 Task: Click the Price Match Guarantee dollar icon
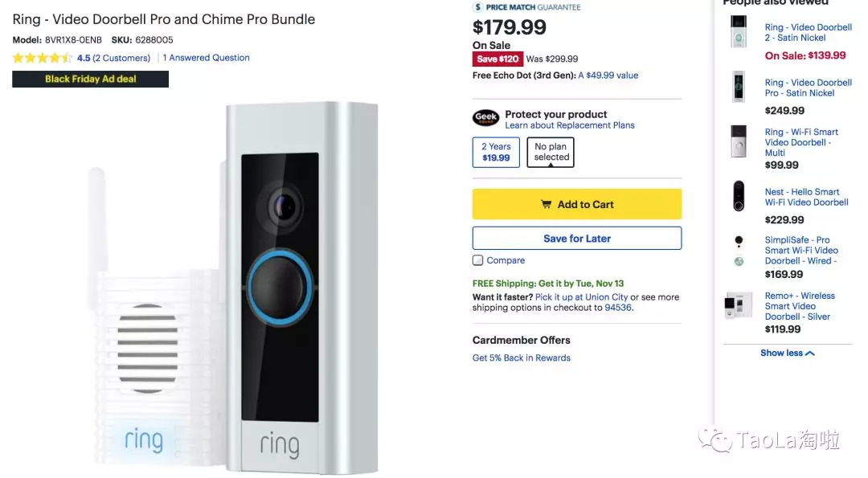(x=477, y=7)
